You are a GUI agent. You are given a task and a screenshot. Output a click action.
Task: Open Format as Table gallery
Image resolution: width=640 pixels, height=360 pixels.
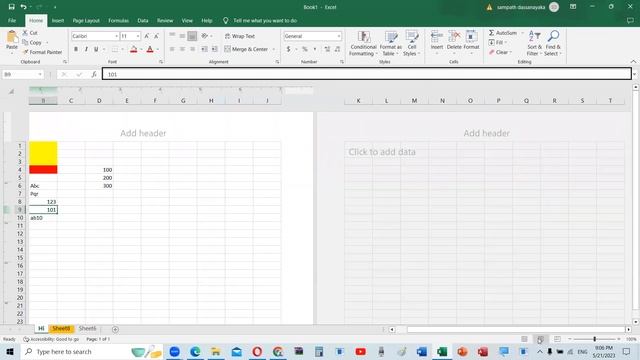coord(390,43)
